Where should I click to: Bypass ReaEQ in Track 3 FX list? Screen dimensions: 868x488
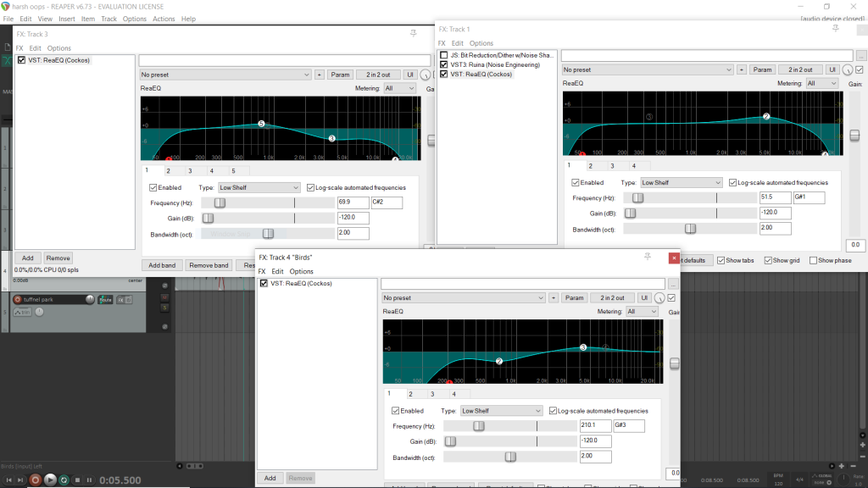[21, 60]
